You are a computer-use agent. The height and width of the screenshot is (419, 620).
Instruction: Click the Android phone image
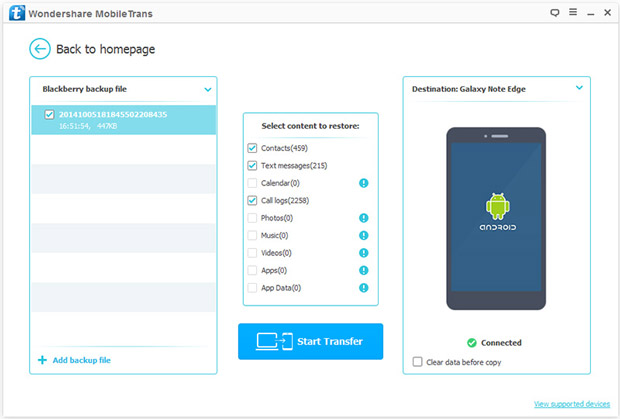click(496, 219)
